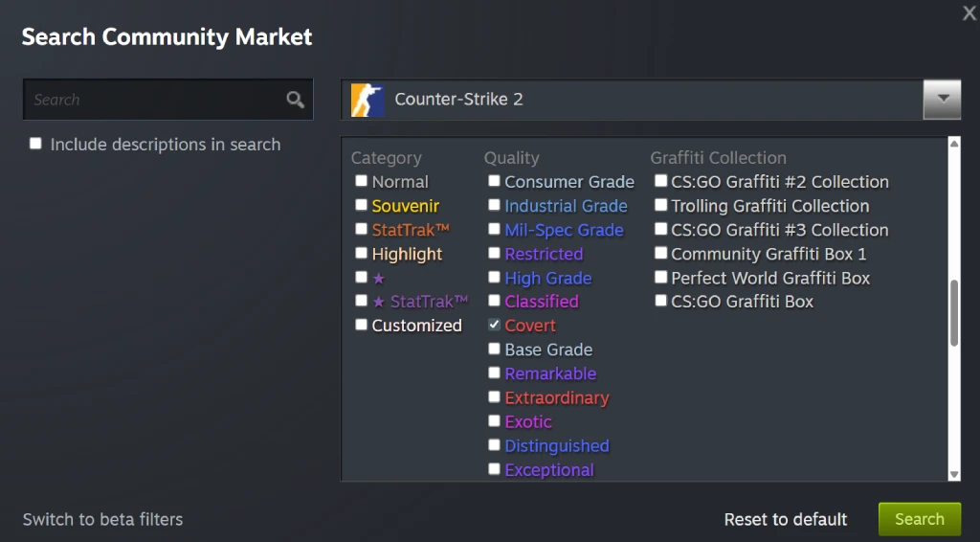Click the Graffiti Collection heading

(718, 158)
